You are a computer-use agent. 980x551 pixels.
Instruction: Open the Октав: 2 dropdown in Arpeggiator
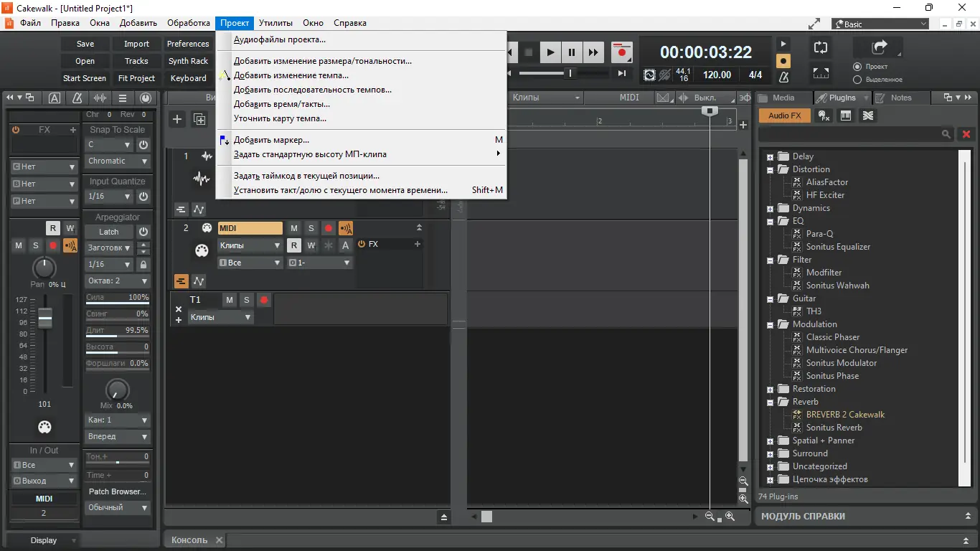pyautogui.click(x=117, y=281)
